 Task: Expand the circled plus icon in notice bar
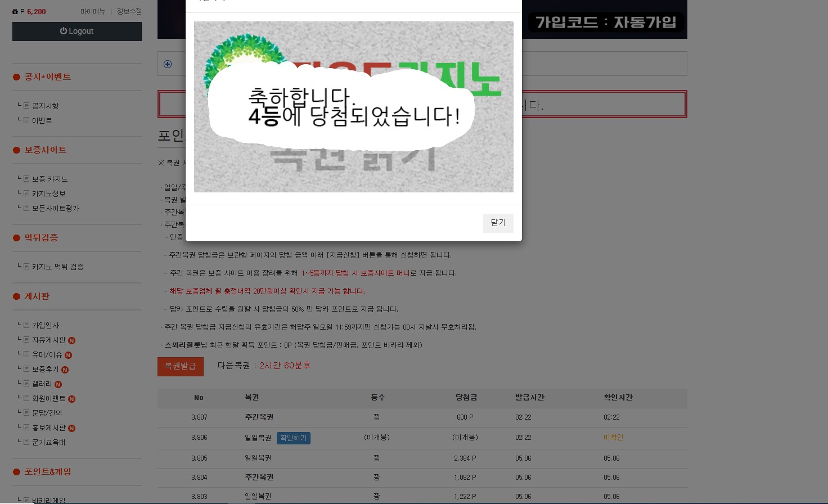pyautogui.click(x=168, y=64)
